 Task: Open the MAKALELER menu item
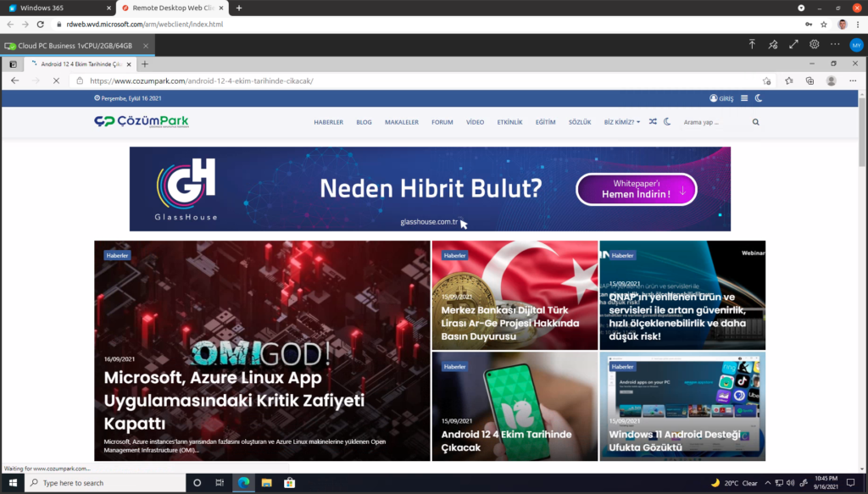pyautogui.click(x=401, y=122)
